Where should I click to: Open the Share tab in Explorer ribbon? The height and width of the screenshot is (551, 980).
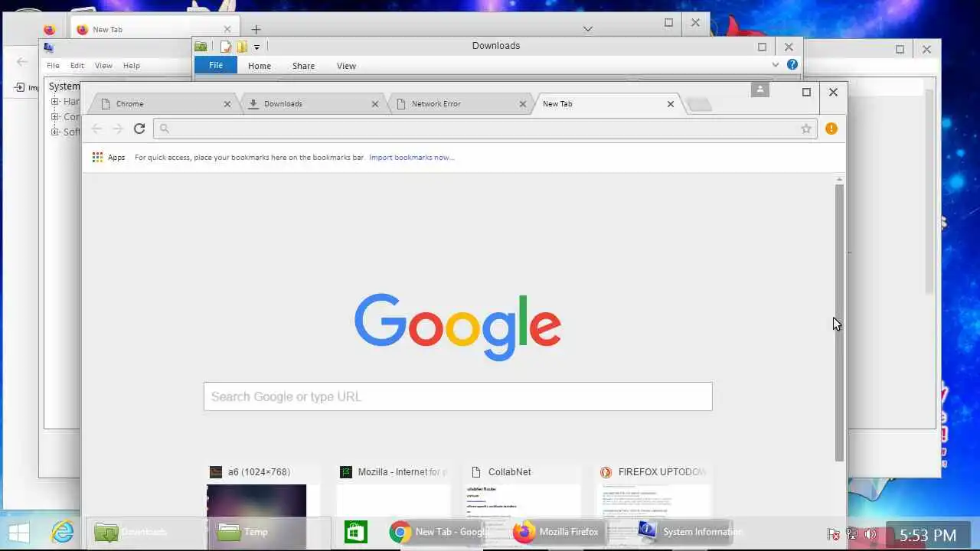(x=303, y=66)
